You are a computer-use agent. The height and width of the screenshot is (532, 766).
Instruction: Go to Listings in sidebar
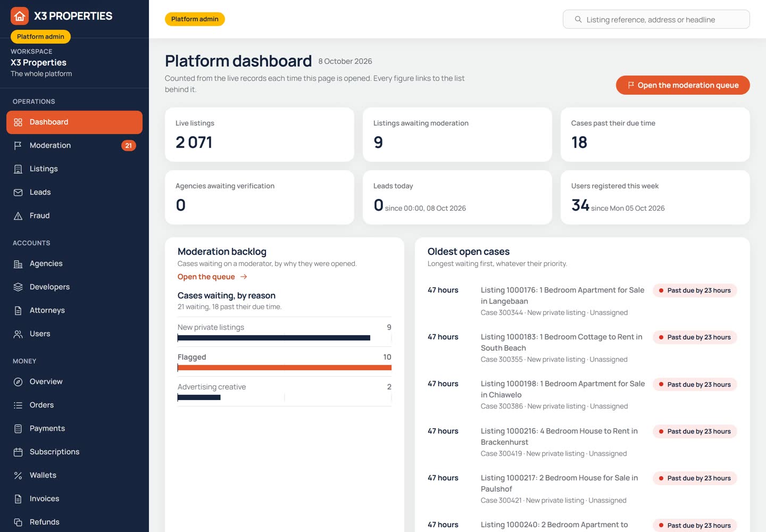tap(74, 169)
